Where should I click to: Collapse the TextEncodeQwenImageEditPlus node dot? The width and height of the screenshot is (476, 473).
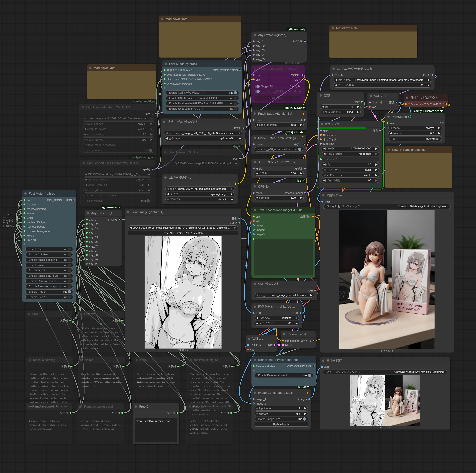point(255,210)
